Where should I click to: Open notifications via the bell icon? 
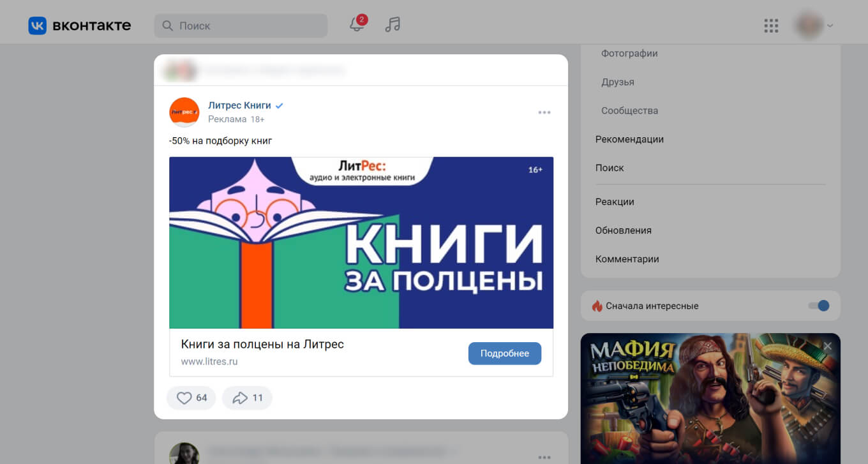355,26
